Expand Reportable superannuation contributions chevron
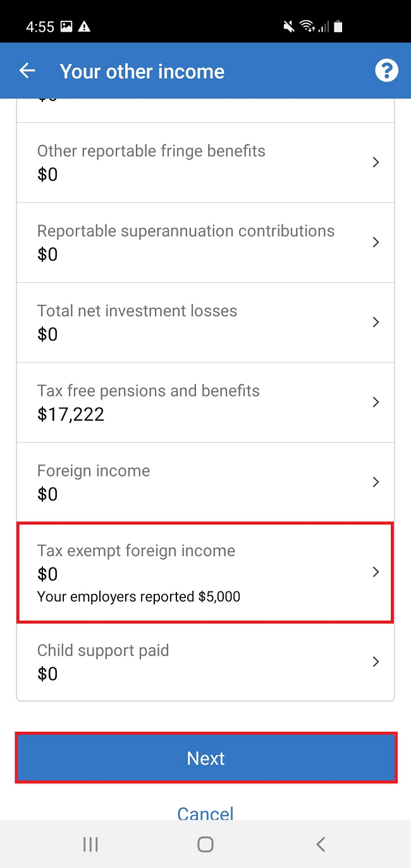This screenshot has width=411, height=868. tap(376, 242)
